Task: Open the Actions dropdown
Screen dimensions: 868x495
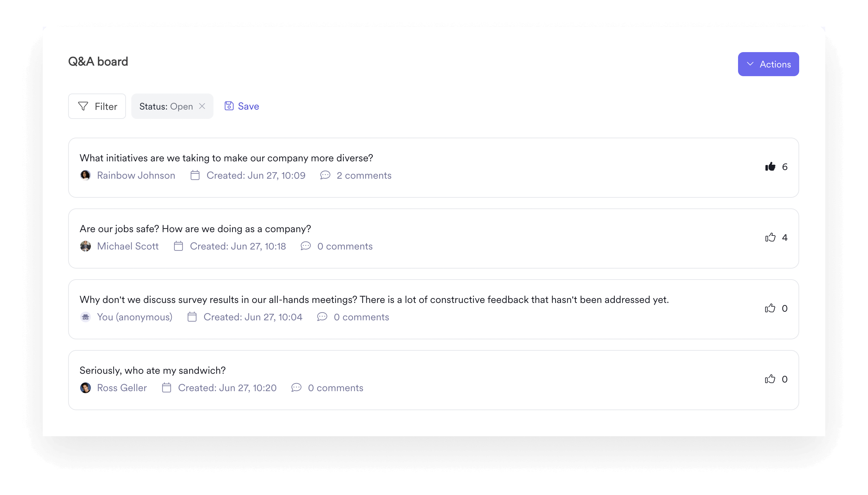Action: coord(768,64)
